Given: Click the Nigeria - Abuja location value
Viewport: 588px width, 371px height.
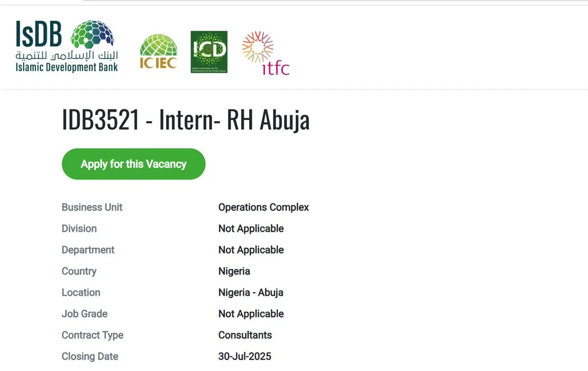Looking at the screenshot, I should 251,293.
